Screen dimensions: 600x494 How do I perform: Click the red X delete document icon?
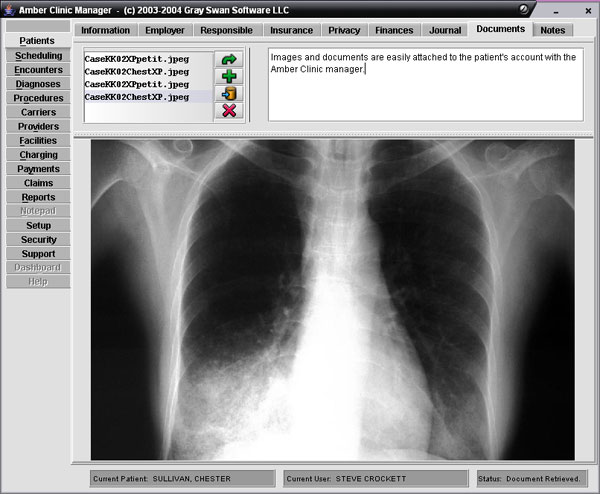point(229,110)
